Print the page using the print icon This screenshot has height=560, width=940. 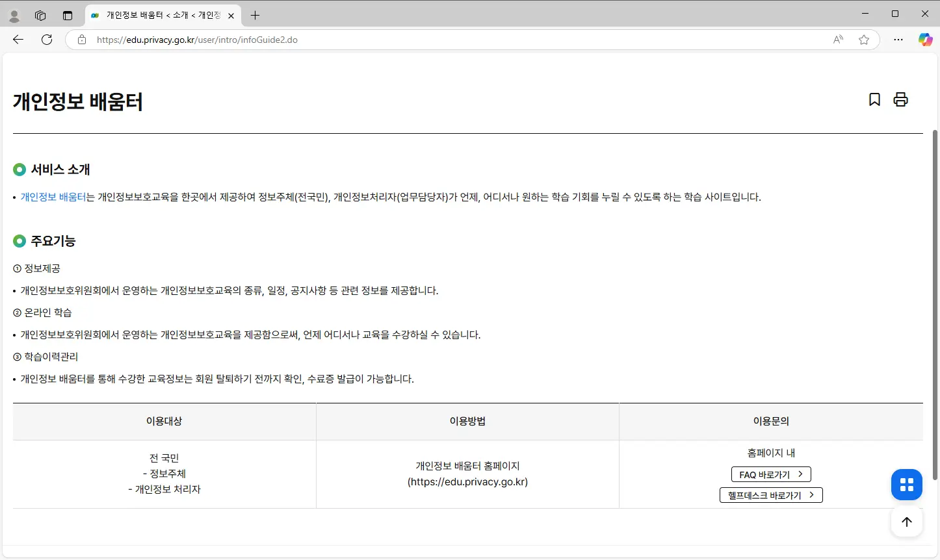click(x=900, y=99)
